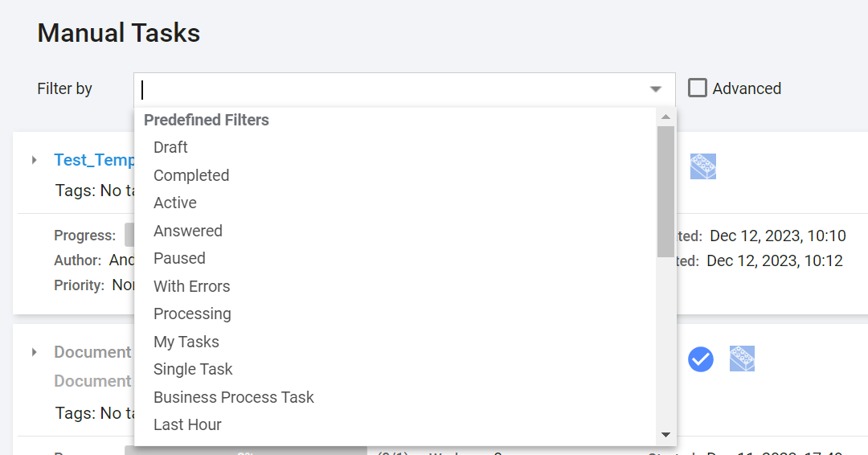Viewport: 868px width, 455px height.
Task: Expand the Test_Temp task row
Action: 35,160
